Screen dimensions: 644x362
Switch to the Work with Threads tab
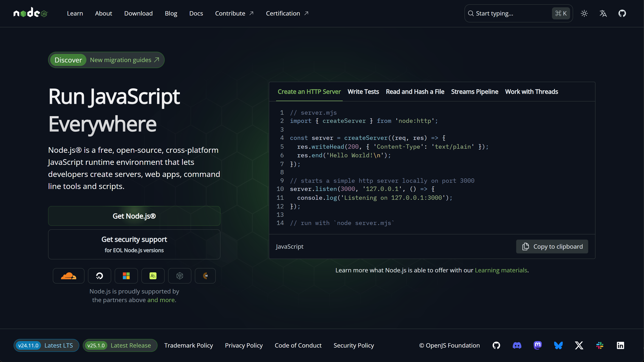(531, 92)
